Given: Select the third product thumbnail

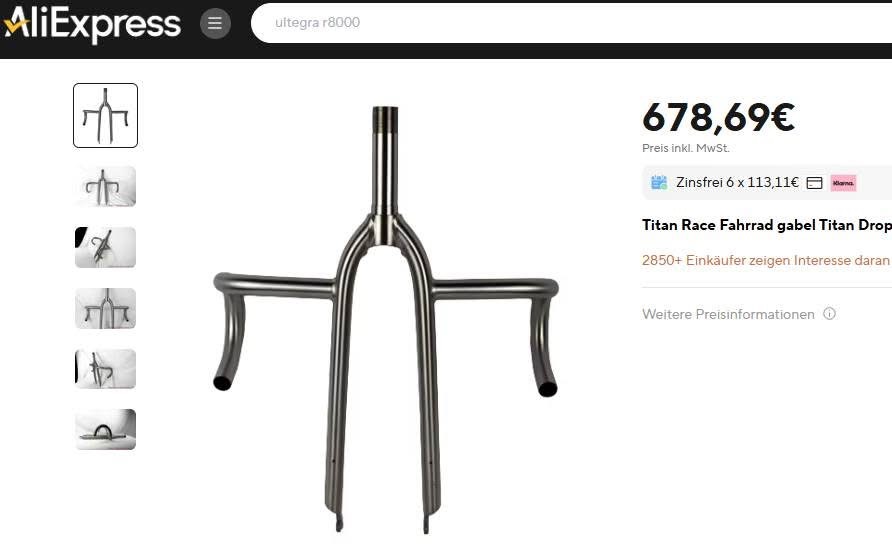Looking at the screenshot, I should (x=105, y=247).
